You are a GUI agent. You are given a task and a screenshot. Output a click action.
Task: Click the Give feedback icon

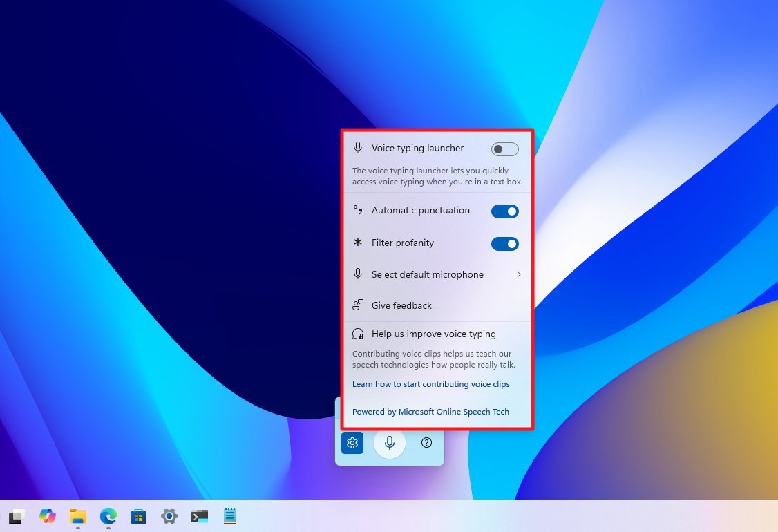coord(357,304)
